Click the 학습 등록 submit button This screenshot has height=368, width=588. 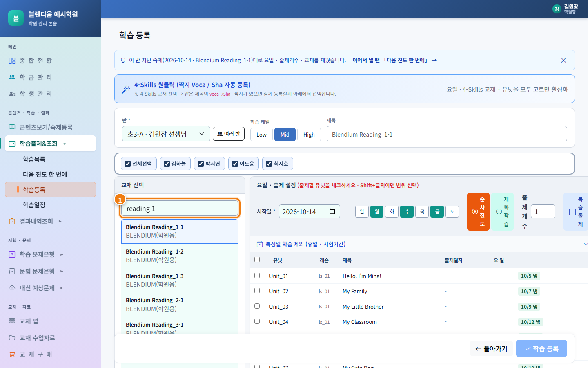coord(541,348)
